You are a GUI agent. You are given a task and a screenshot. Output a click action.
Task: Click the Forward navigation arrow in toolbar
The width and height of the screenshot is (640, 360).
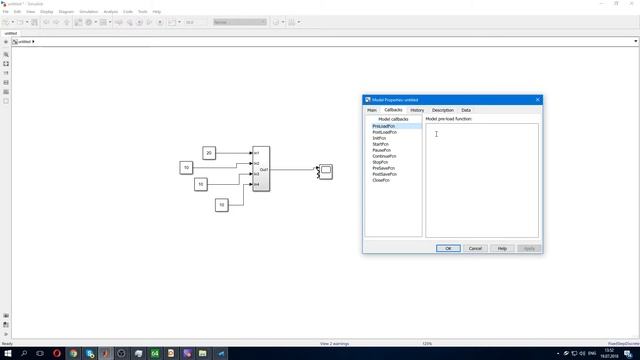(x=56, y=22)
